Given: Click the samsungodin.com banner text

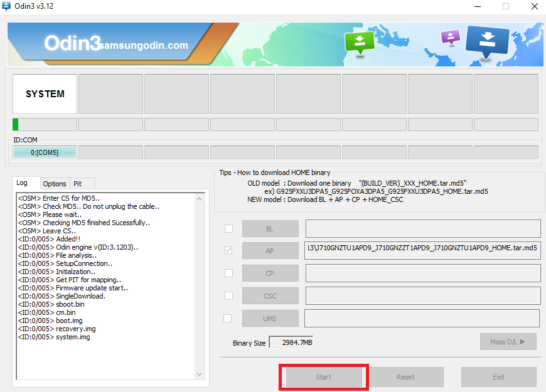Looking at the screenshot, I should click(144, 45).
